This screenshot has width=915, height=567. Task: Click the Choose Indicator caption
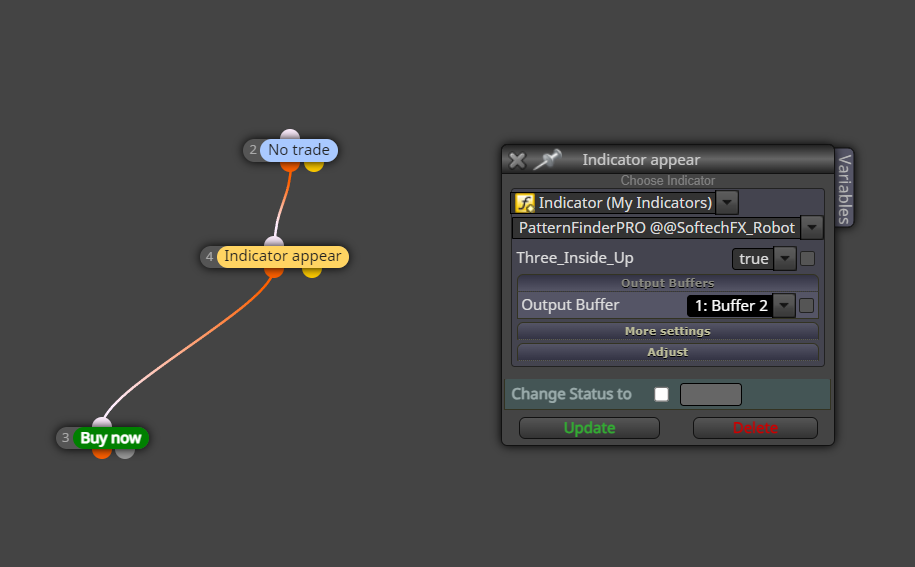tap(668, 181)
